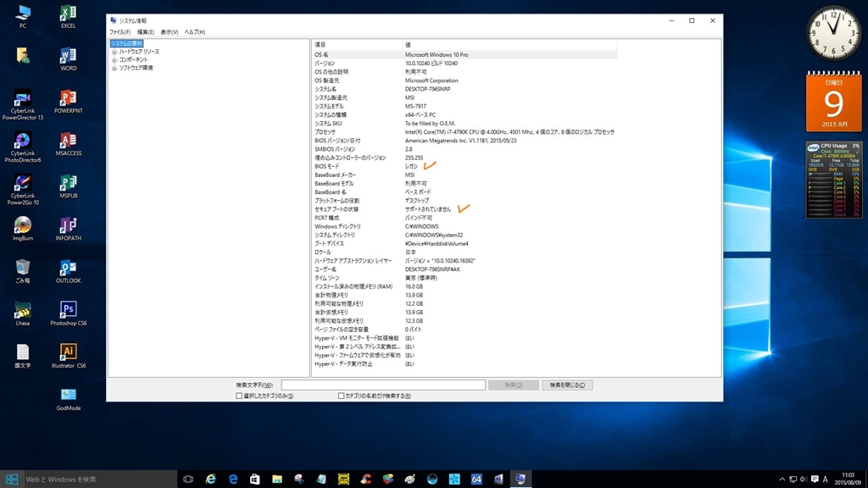Open the 表示(V) menu

(170, 32)
